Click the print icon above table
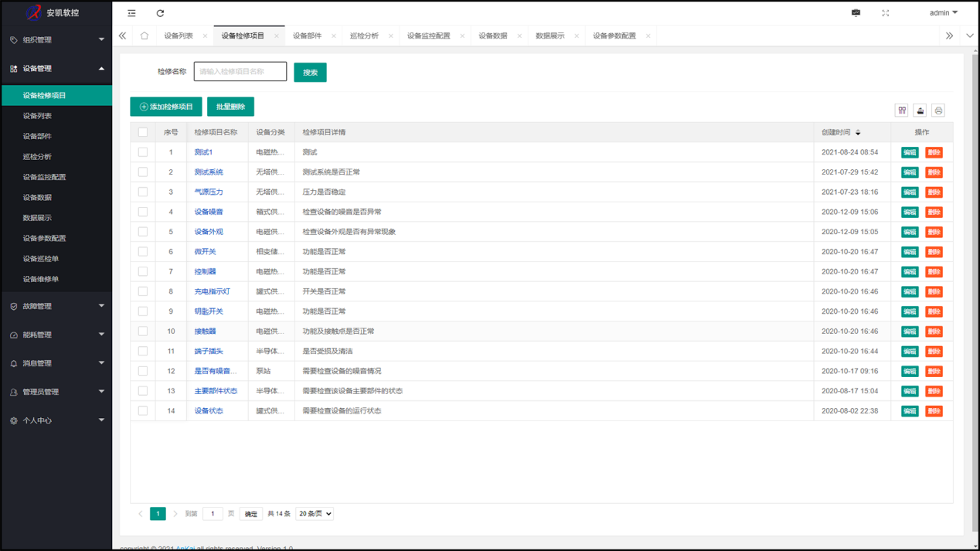The height and width of the screenshot is (551, 980). (938, 111)
